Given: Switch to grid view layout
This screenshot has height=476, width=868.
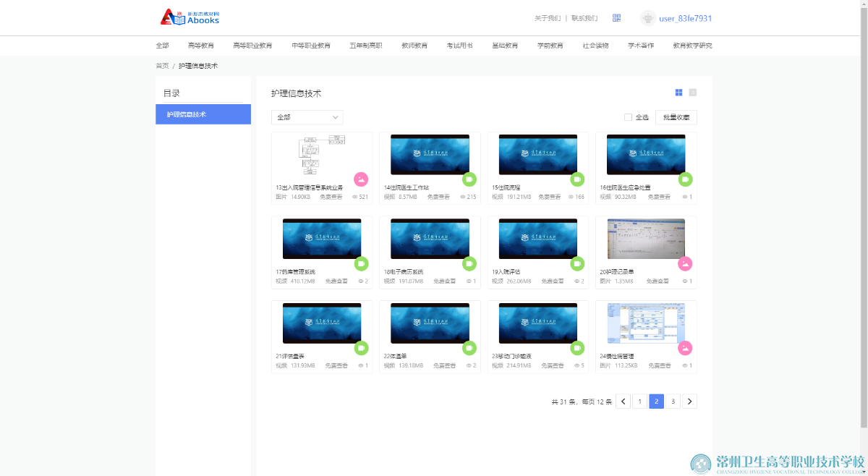Looking at the screenshot, I should pyautogui.click(x=678, y=93).
